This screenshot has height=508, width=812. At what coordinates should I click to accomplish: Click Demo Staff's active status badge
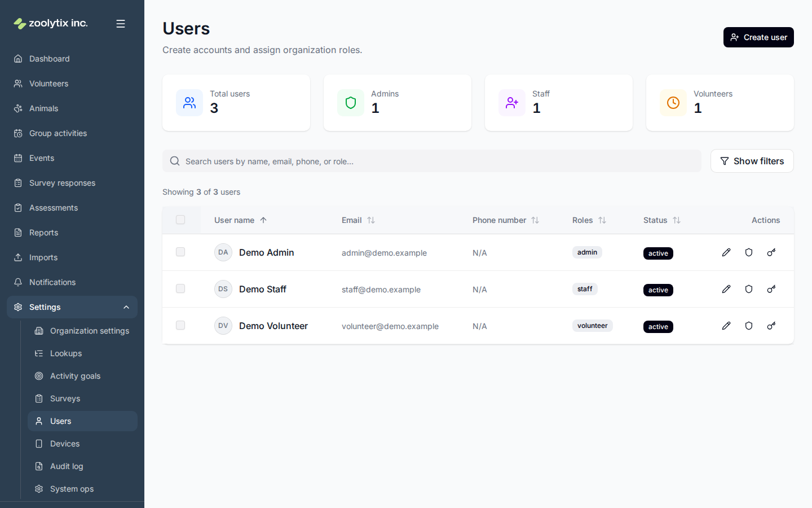pos(658,290)
